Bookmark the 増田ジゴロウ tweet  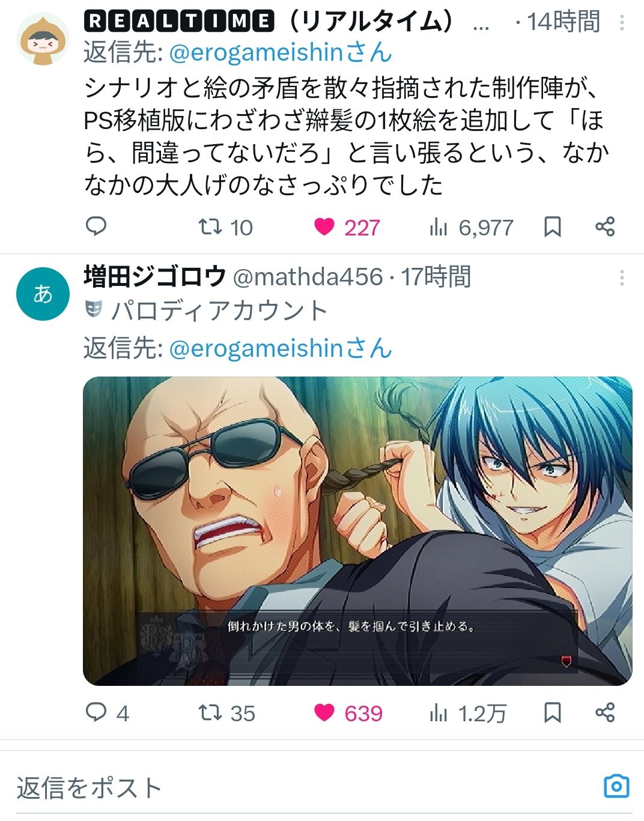tap(553, 713)
